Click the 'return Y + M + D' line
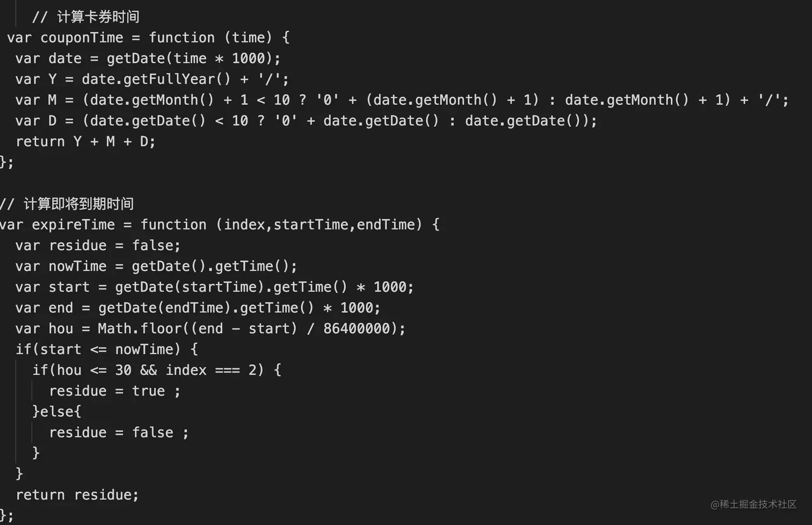This screenshot has width=812, height=525. tap(85, 141)
